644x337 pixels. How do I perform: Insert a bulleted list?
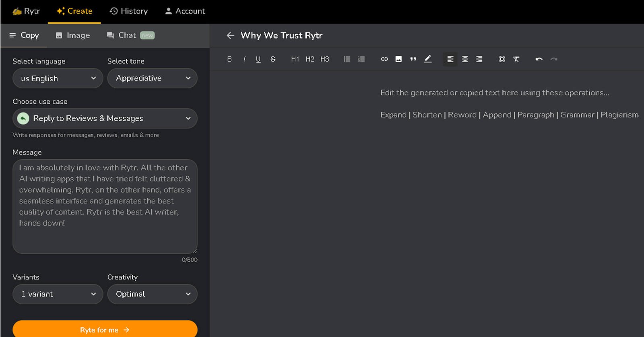click(347, 59)
